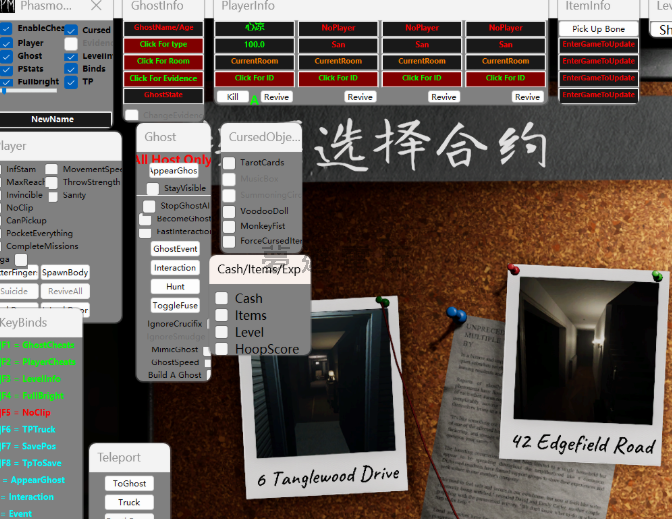This screenshot has width=672, height=519.
Task: Click 'Click For ID' under first player
Action: 255,78
